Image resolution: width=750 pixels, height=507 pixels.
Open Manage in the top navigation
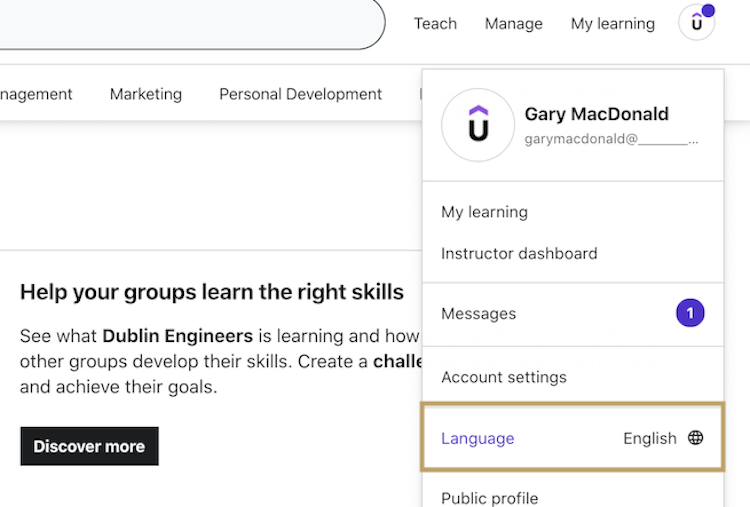click(513, 24)
